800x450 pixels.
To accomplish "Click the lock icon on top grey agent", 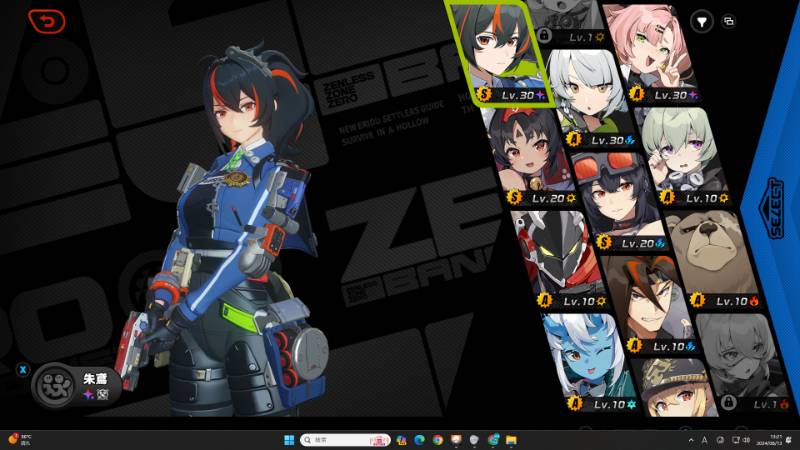I will [x=544, y=35].
